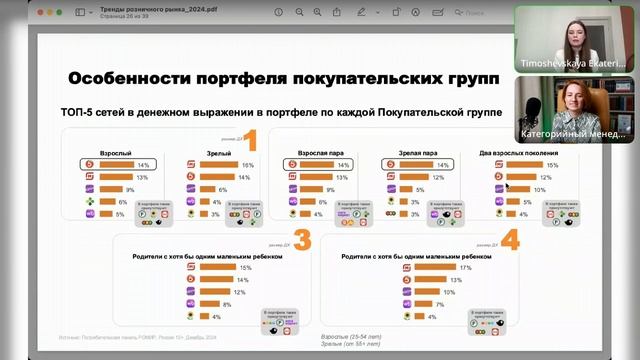Click the green clover logo in Взрослый list
Viewport: 640px width, 360px height.
point(90,201)
